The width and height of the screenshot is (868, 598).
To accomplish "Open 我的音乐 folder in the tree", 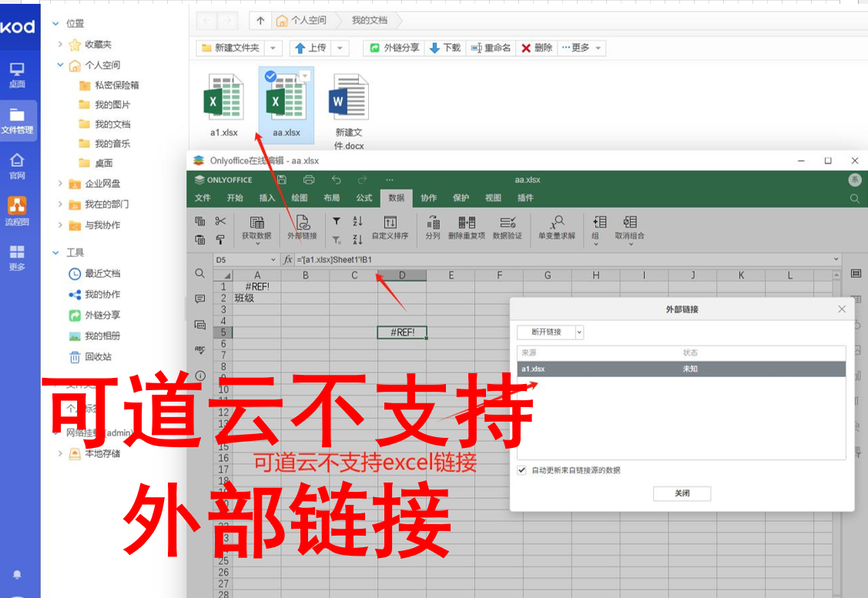I will (x=105, y=144).
